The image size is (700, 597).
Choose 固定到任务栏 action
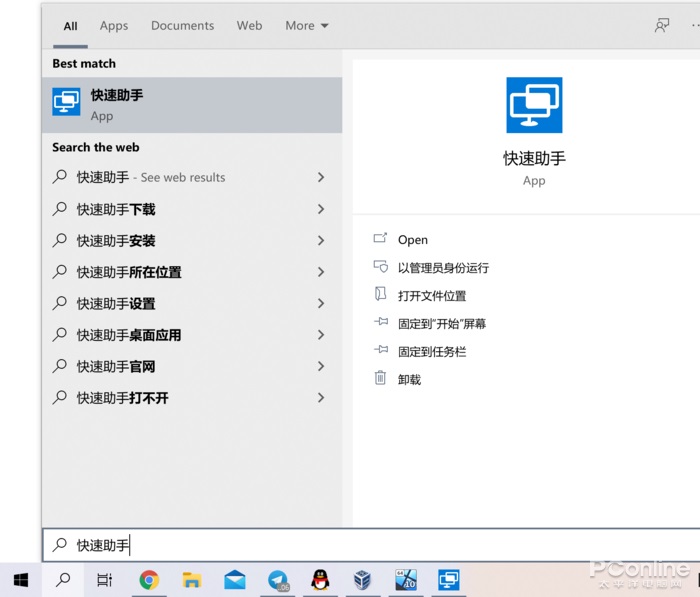432,352
